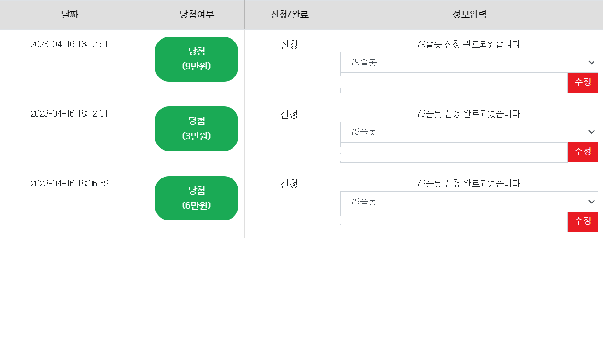
Task: Click the green 당첨 (6만원) badge
Action: pos(197,198)
